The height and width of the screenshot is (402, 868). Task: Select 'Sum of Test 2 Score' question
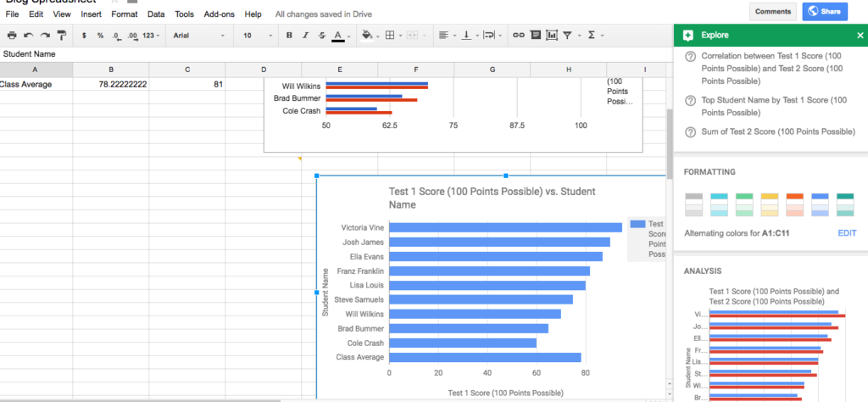(771, 131)
